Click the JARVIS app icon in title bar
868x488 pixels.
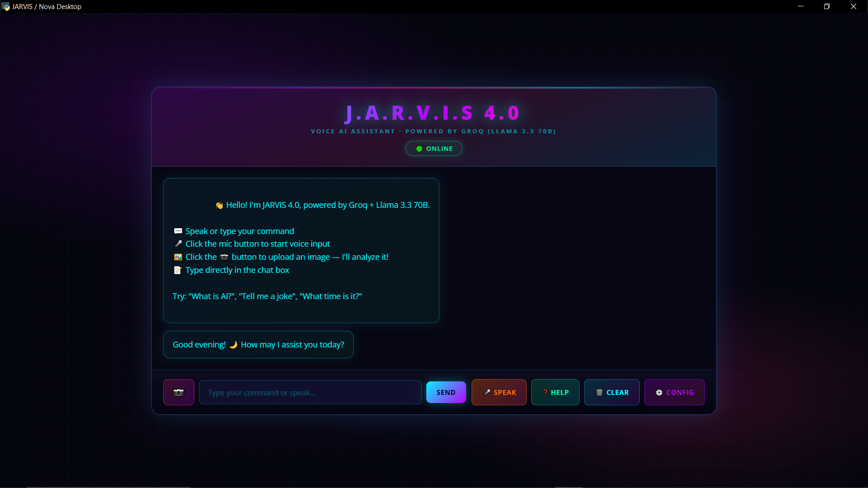click(x=6, y=7)
